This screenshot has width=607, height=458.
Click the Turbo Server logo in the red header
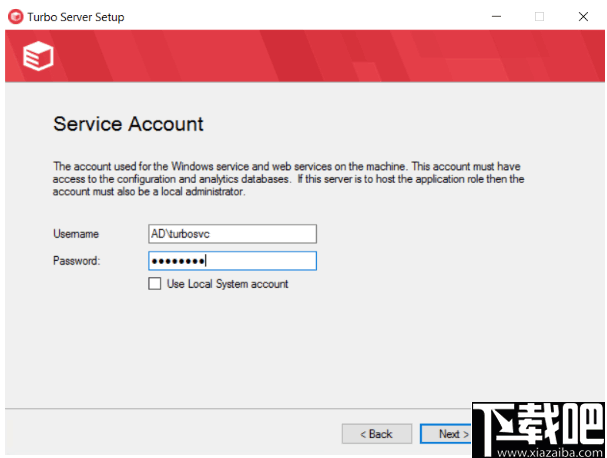click(37, 58)
